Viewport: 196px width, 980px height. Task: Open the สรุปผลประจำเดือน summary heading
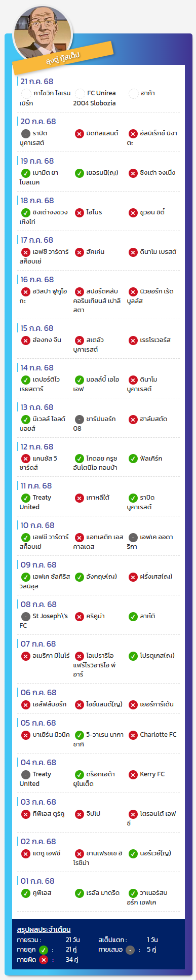coord(44,929)
